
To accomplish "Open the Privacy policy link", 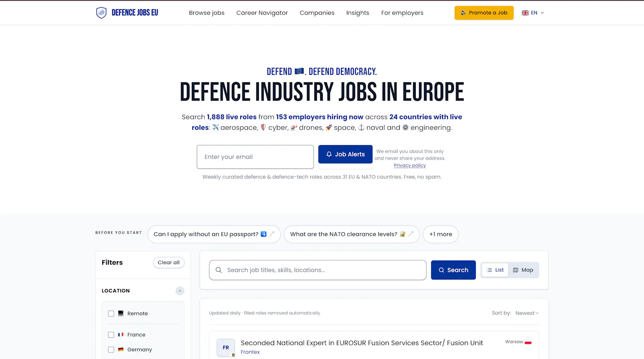I will pyautogui.click(x=410, y=165).
